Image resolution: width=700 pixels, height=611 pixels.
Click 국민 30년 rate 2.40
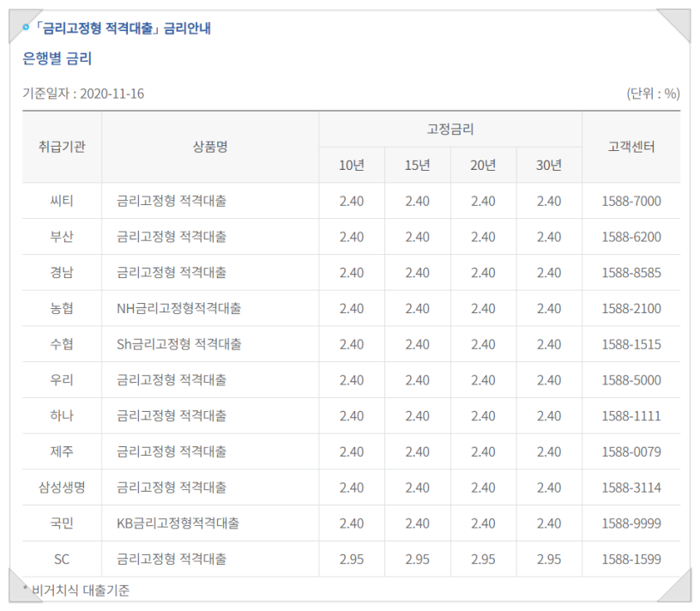[x=549, y=523]
